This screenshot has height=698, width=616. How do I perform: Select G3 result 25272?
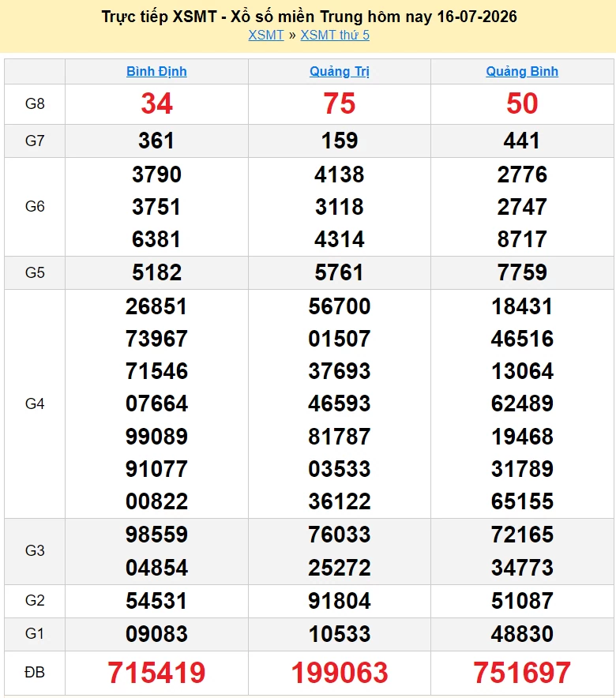pos(339,568)
